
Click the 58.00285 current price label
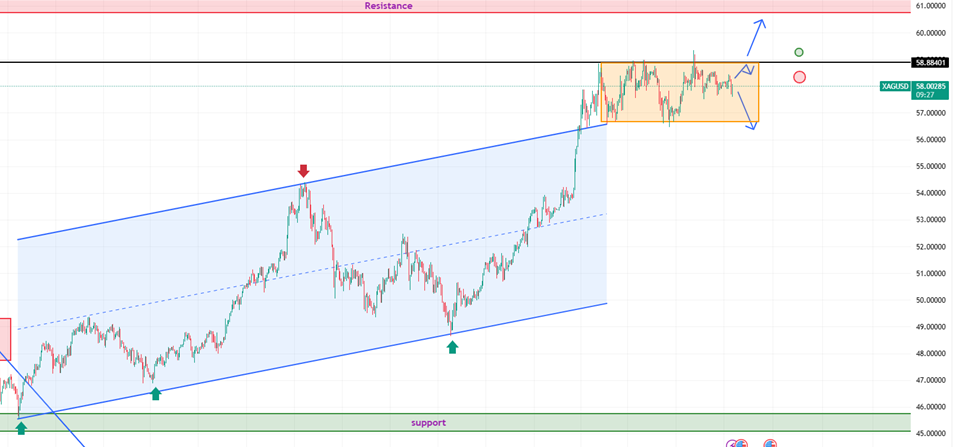tap(933, 87)
